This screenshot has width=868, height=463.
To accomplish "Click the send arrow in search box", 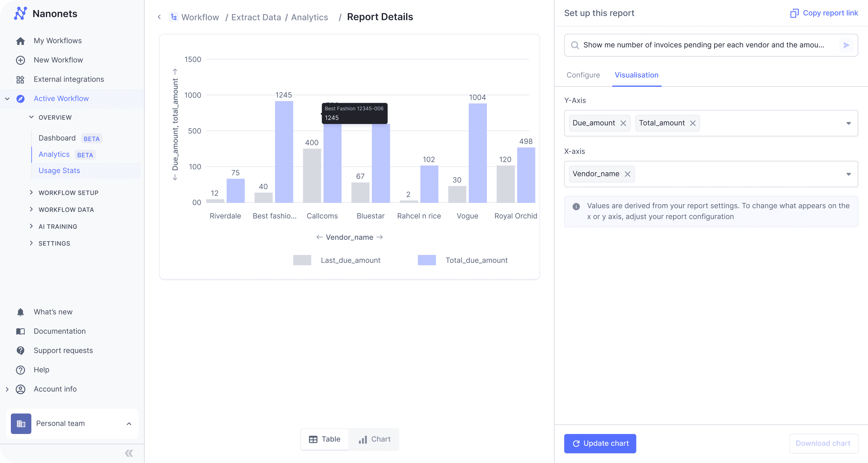I will pos(846,45).
